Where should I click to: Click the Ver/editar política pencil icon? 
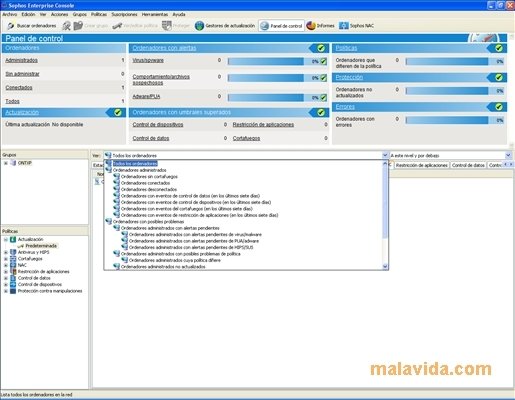[117, 26]
